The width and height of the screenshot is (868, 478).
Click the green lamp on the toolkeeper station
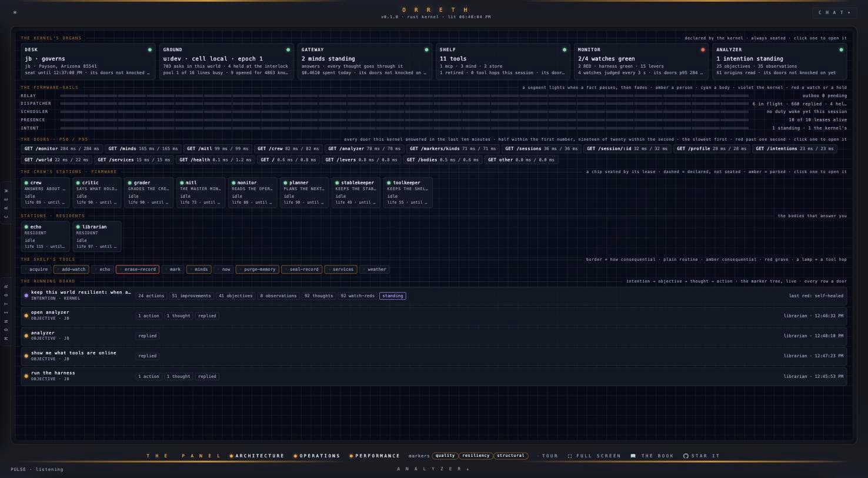[389, 183]
